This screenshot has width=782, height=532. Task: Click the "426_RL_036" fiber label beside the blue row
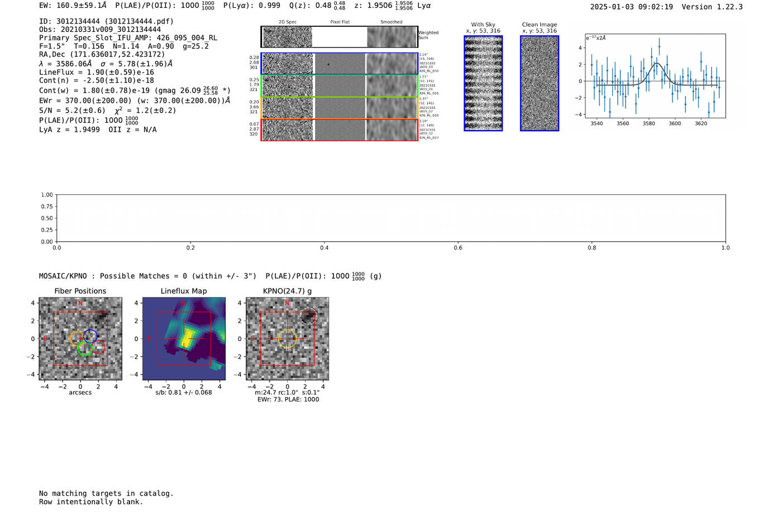pyautogui.click(x=429, y=71)
